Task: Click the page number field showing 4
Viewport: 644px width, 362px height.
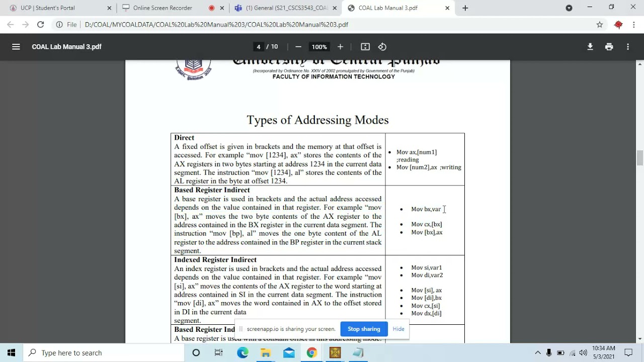Action: (x=259, y=47)
